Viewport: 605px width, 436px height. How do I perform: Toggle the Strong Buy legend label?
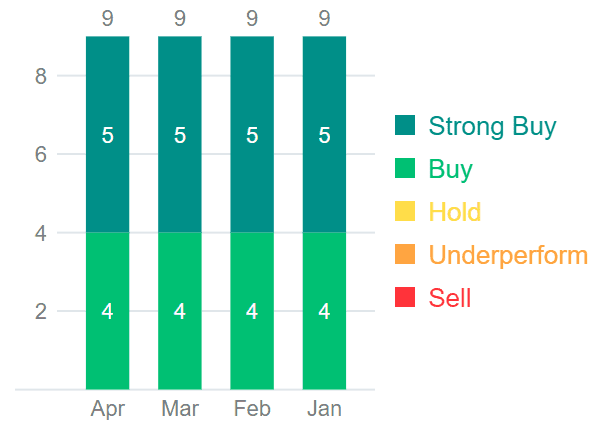coord(492,126)
